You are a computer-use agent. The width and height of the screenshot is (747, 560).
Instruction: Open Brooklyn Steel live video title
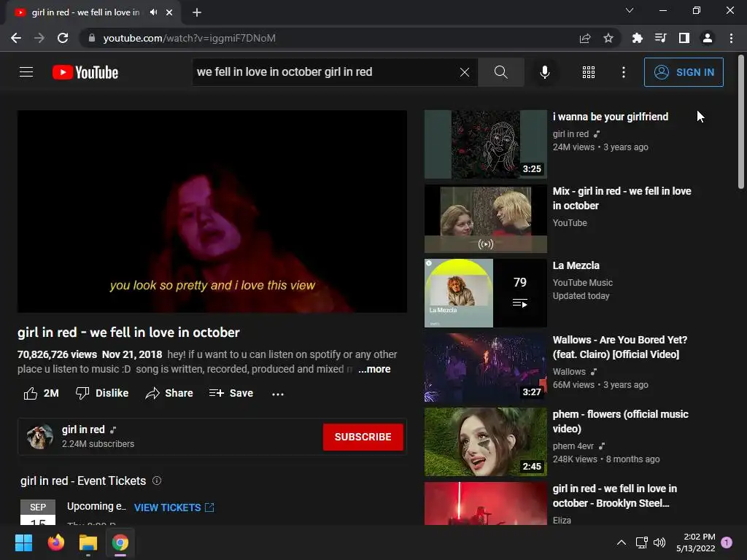pyautogui.click(x=614, y=496)
